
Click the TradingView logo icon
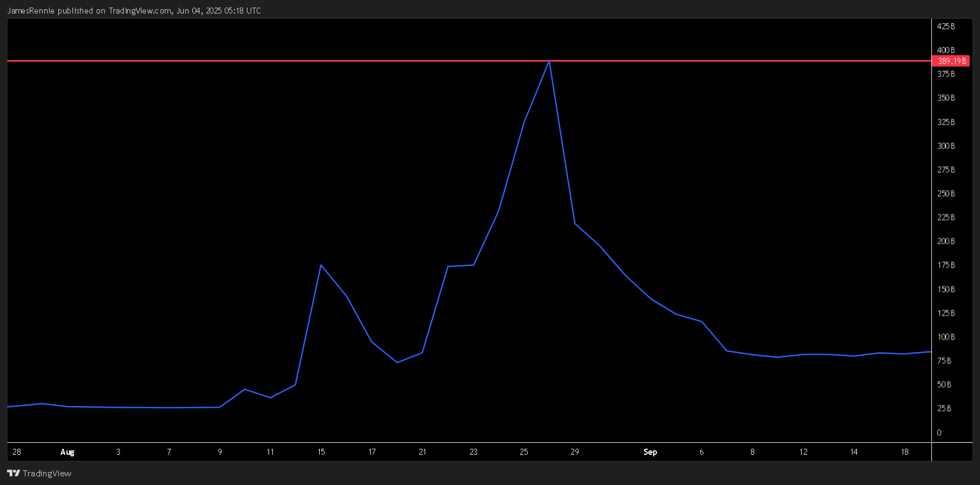pos(14,473)
